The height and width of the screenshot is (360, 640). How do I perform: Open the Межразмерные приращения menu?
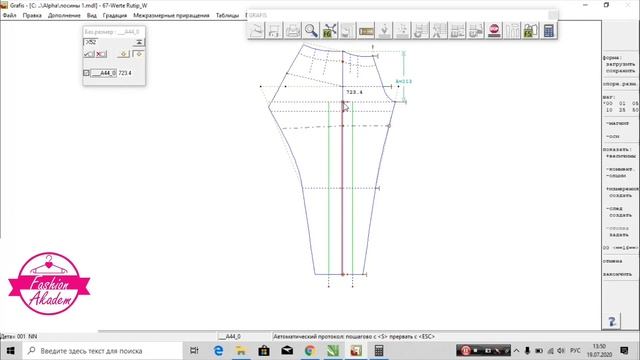click(x=171, y=16)
